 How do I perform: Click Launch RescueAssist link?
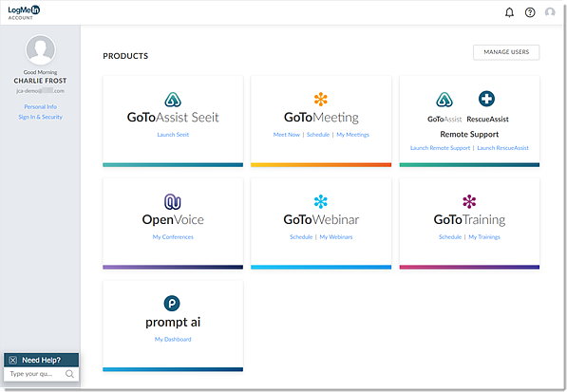click(502, 148)
